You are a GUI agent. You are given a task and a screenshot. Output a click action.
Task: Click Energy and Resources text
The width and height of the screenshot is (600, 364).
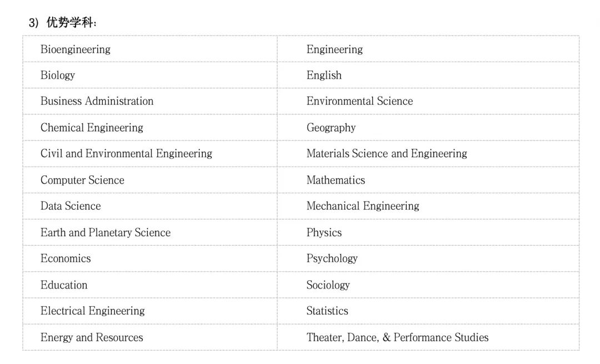click(92, 337)
